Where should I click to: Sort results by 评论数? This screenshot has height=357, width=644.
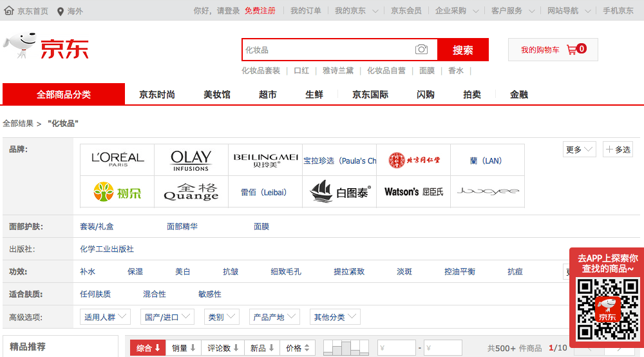click(x=223, y=348)
